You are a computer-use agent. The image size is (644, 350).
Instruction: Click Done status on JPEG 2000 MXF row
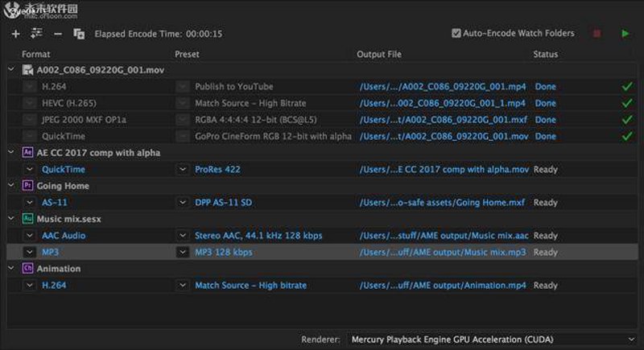546,120
